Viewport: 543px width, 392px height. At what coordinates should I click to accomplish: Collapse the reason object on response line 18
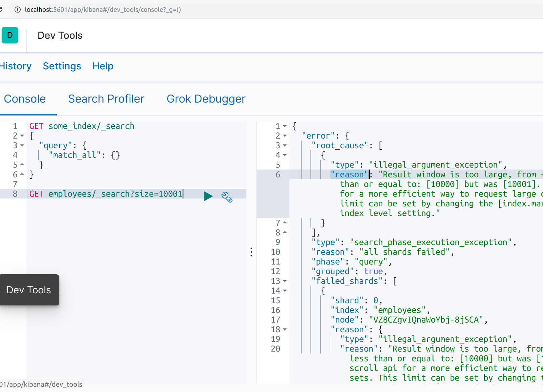(285, 329)
